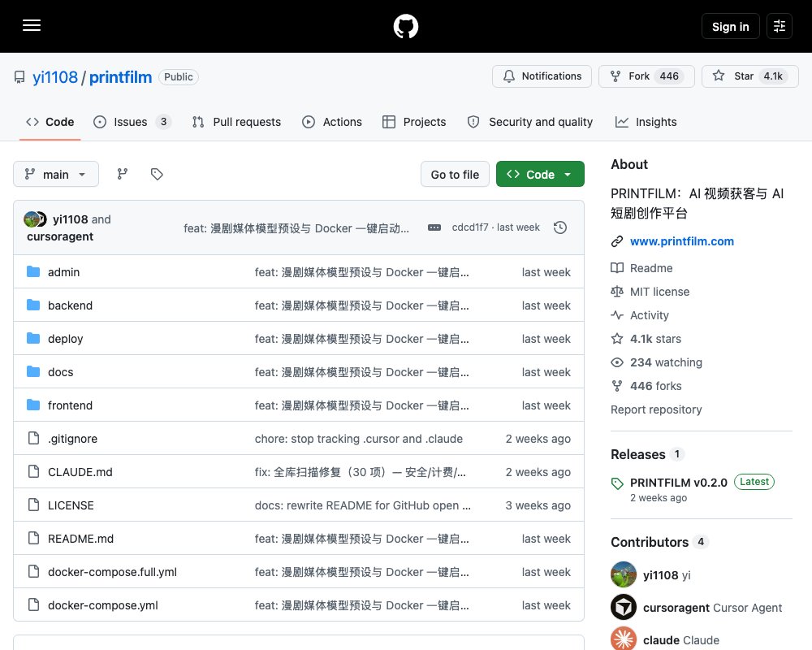
Task: Switch to the Issues tab
Action: tap(132, 122)
